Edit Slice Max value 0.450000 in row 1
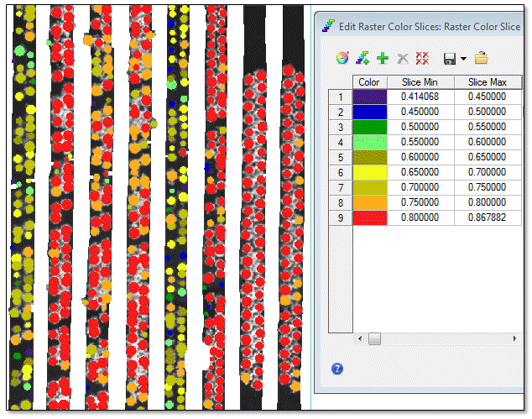The height and width of the screenshot is (419, 532). pos(488,97)
